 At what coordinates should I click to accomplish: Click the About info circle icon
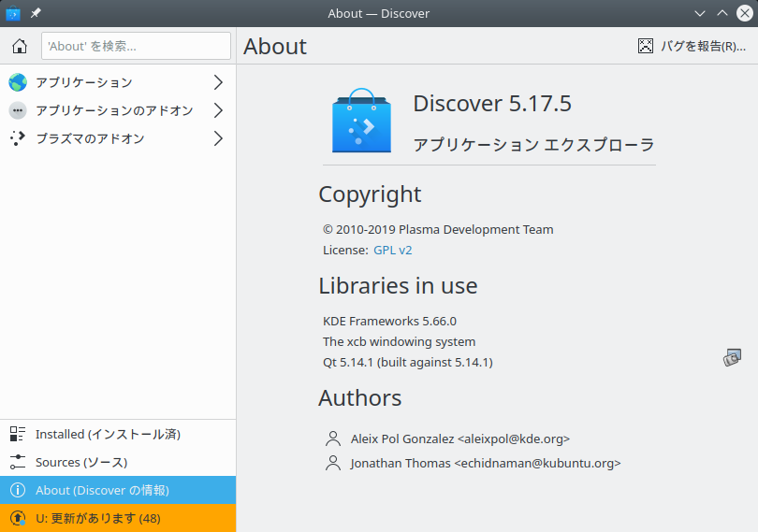click(x=18, y=490)
